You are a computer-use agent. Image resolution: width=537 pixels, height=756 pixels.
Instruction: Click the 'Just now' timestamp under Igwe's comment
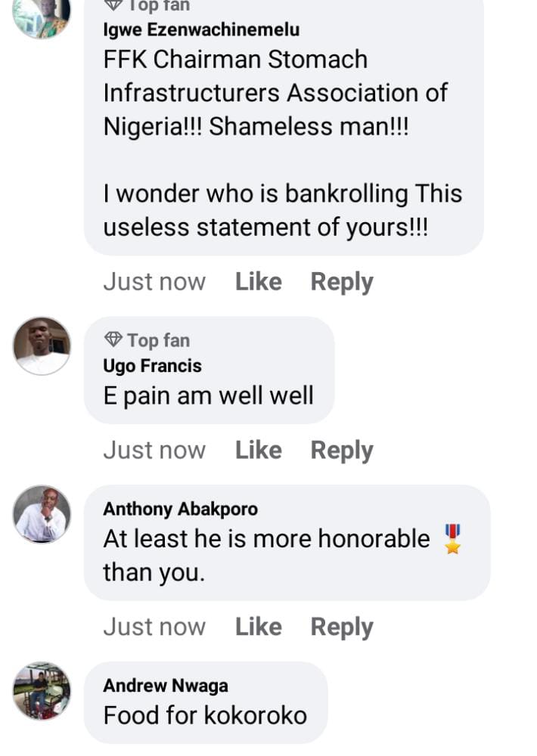tap(154, 282)
